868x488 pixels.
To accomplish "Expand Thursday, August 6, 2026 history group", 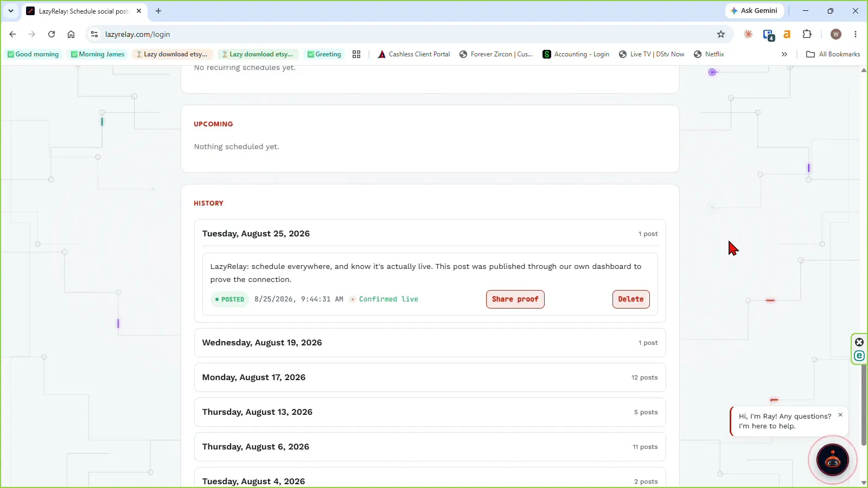I will pyautogui.click(x=430, y=447).
